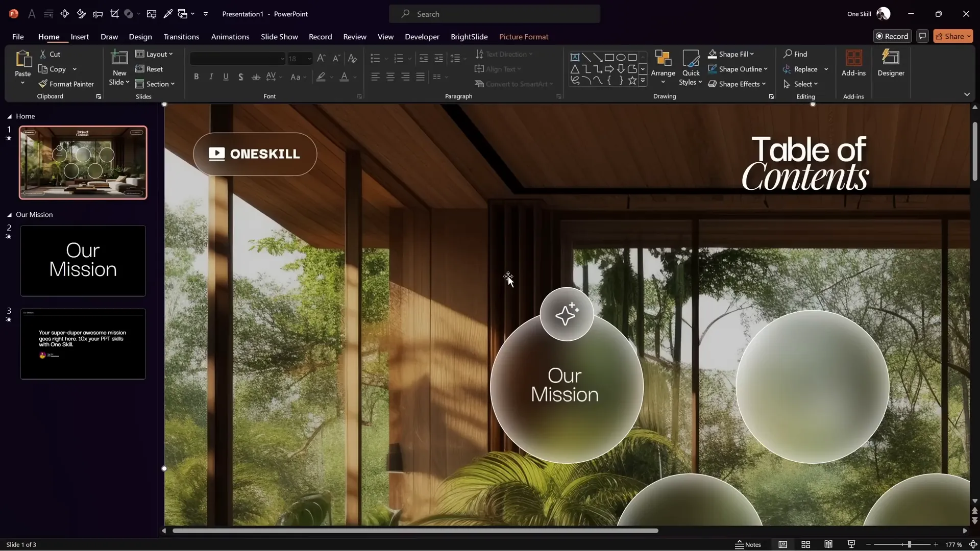The height and width of the screenshot is (551, 980).
Task: Toggle left text alignment
Action: coord(375,77)
